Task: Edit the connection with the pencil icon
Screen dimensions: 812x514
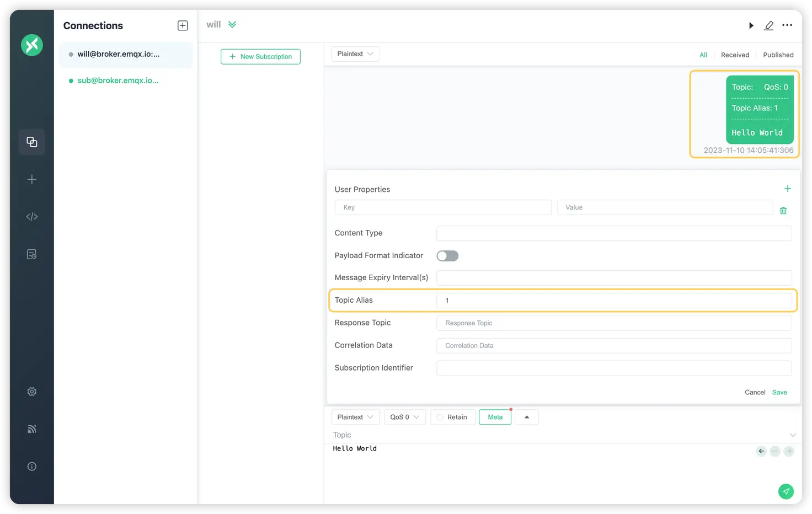Action: (769, 25)
